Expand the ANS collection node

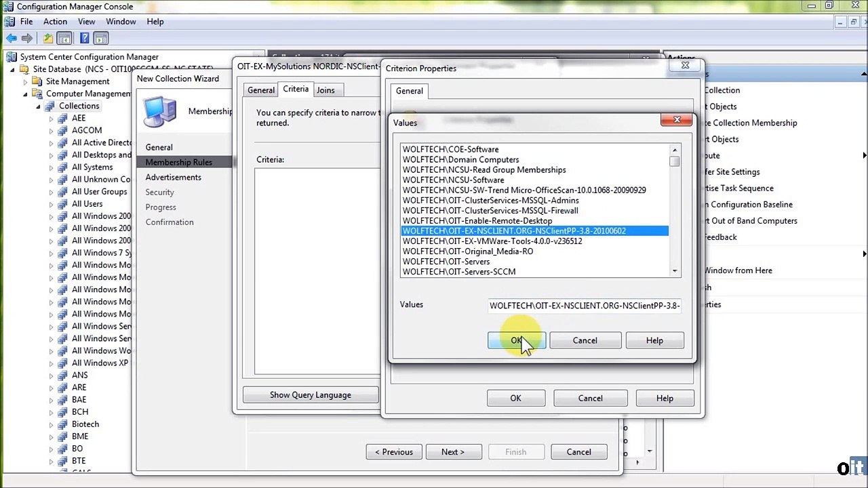point(51,375)
